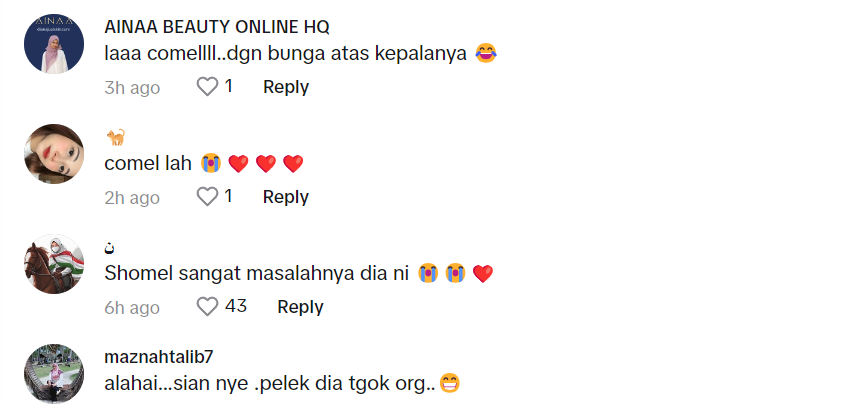Like the 'comel lah' comment
The image size is (845, 406).
coord(207,196)
